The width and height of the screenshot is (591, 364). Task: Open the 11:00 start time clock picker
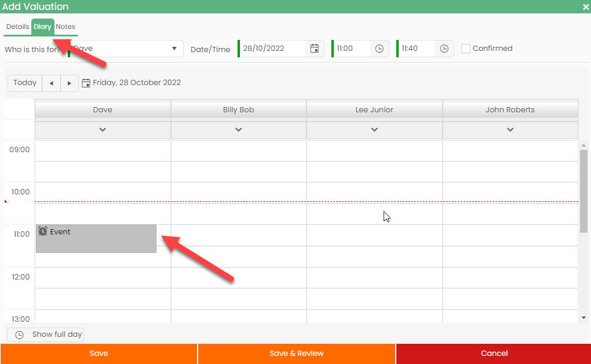(380, 49)
